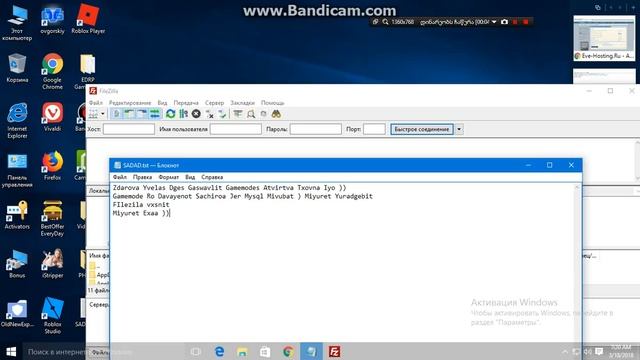This screenshot has height=360, width=640.
Task: Open ovgorskiy desktop icon
Action: [x=53, y=20]
